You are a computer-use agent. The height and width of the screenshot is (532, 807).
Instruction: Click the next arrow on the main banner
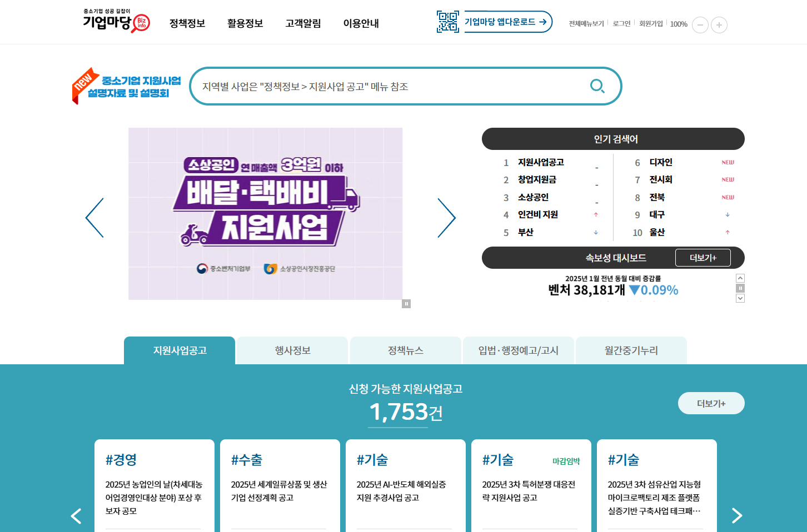tap(447, 217)
